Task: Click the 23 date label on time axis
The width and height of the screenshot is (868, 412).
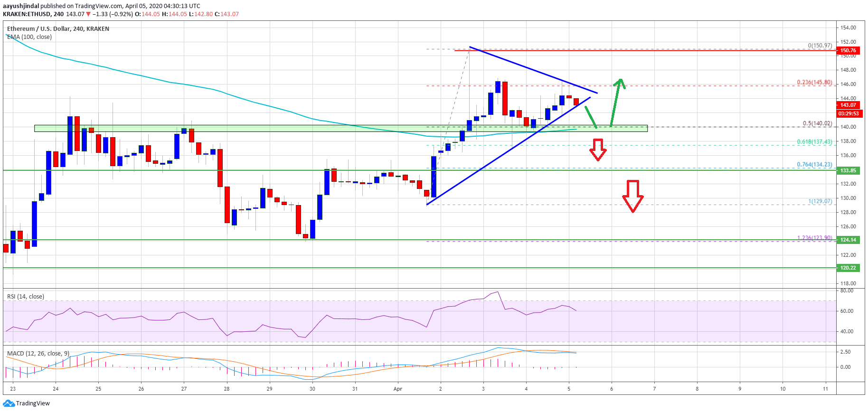Action: [x=13, y=389]
